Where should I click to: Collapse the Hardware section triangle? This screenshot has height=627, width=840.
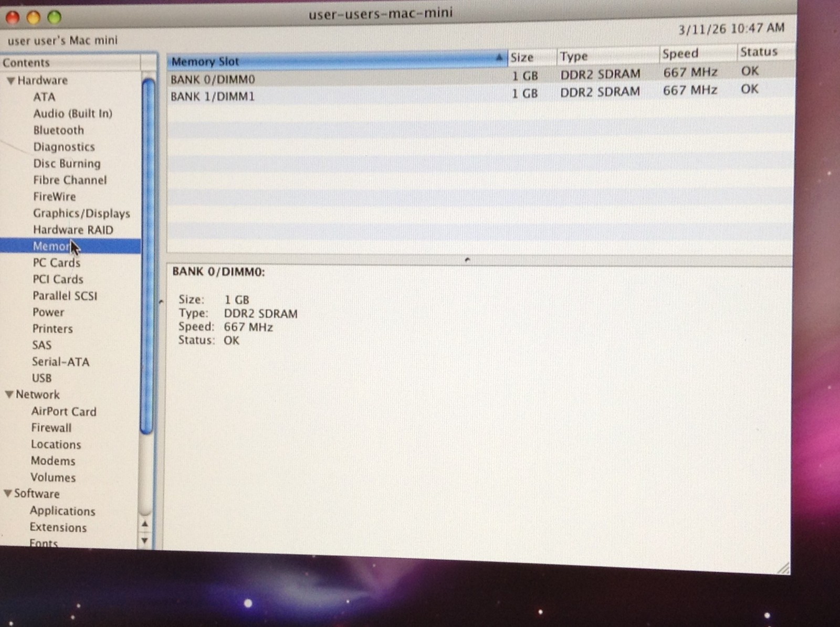click(x=10, y=81)
